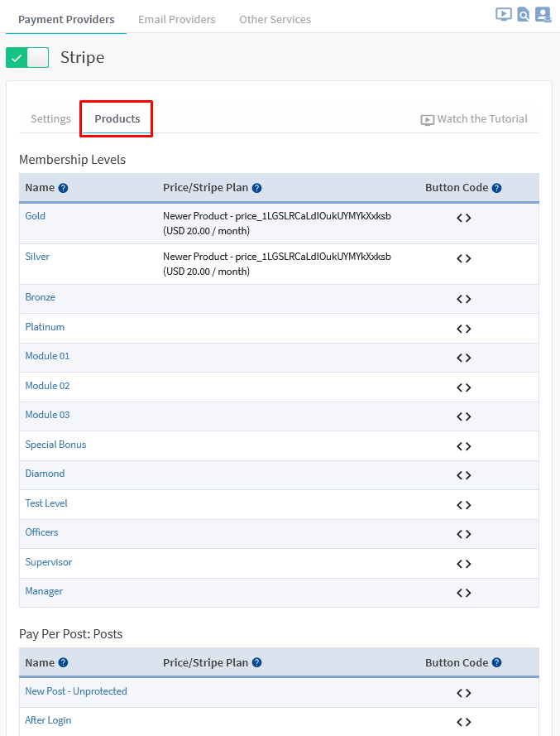Open the New Post - Unprotected link
The height and width of the screenshot is (736, 560).
(x=76, y=691)
